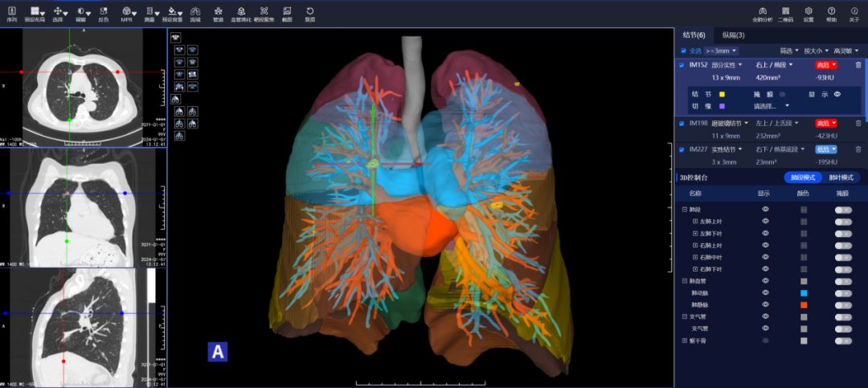The height and width of the screenshot is (388, 868).
Task: Open the MPR dropdown arrow
Action: click(x=134, y=14)
